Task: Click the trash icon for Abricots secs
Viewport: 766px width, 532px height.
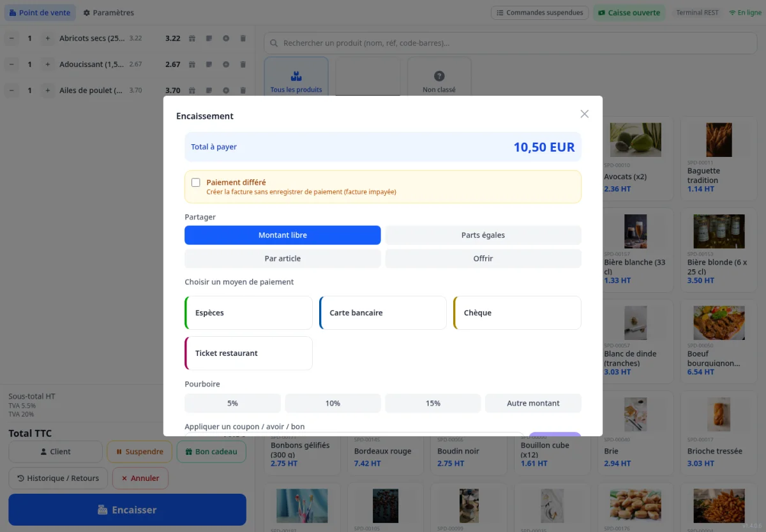Action: point(243,38)
